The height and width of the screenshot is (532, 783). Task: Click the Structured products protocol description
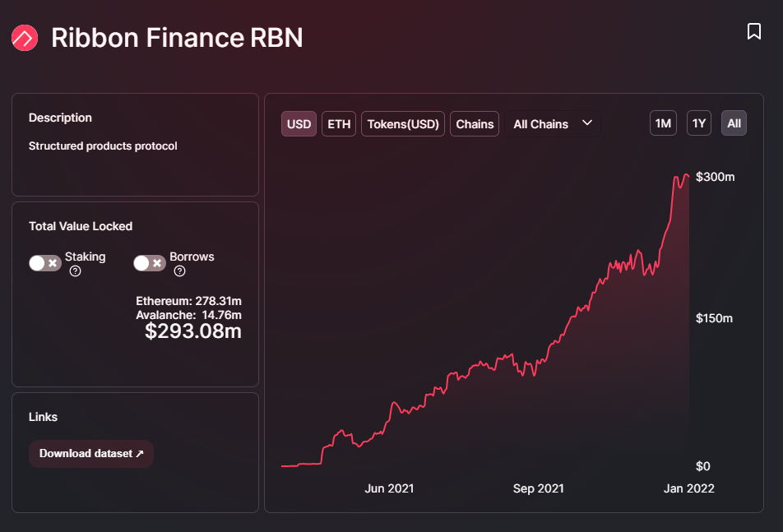[103, 146]
